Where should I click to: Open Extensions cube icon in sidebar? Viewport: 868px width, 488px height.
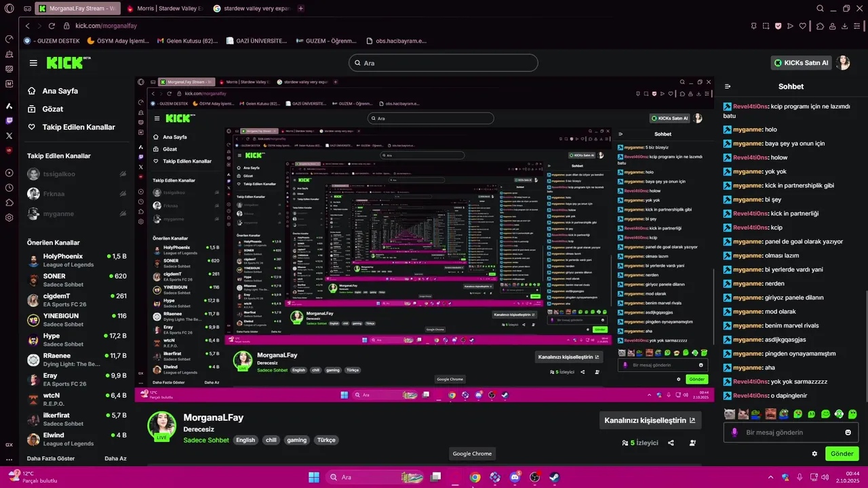pos(9,203)
